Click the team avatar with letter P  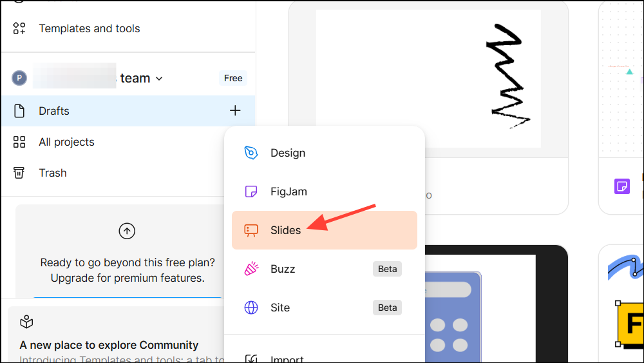point(19,79)
